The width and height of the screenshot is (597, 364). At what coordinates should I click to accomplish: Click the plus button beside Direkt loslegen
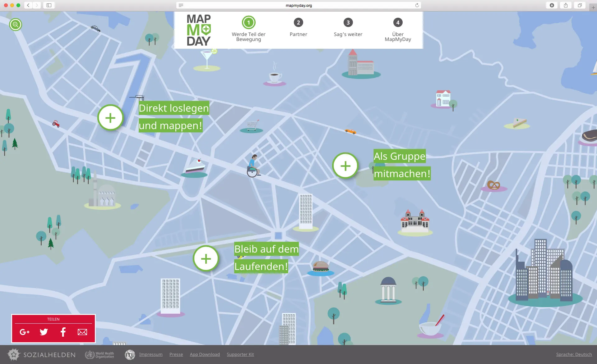(110, 118)
